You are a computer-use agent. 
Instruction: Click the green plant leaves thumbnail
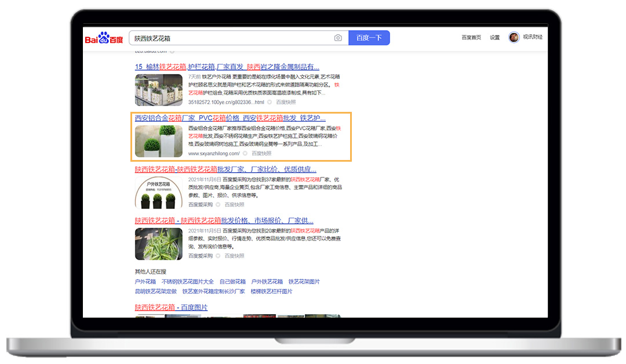coord(158,243)
